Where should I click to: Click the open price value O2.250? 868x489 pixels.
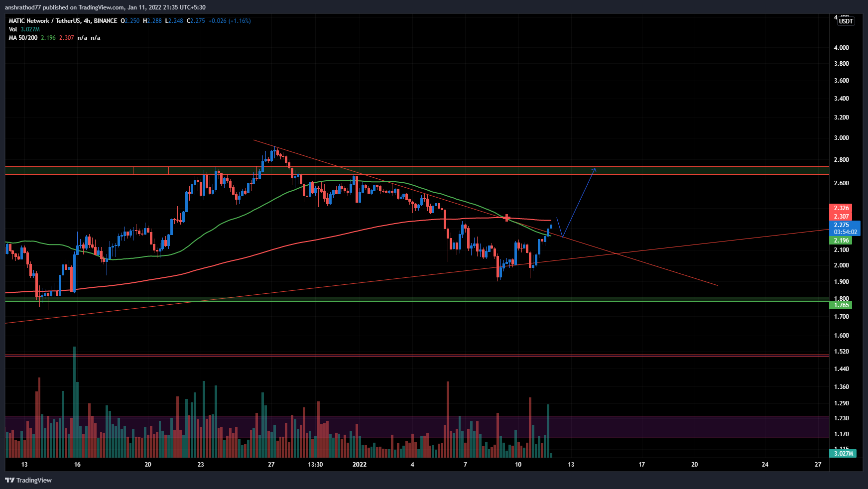coord(130,21)
